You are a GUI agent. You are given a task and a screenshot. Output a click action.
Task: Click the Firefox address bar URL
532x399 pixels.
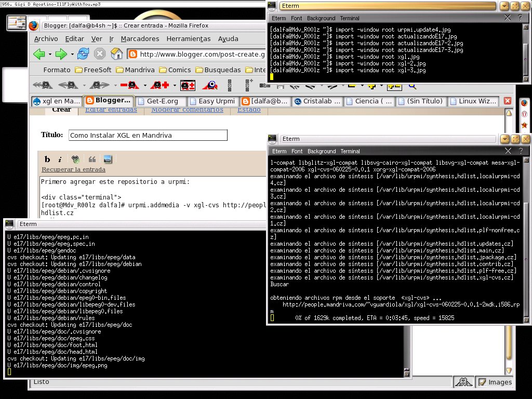202,54
